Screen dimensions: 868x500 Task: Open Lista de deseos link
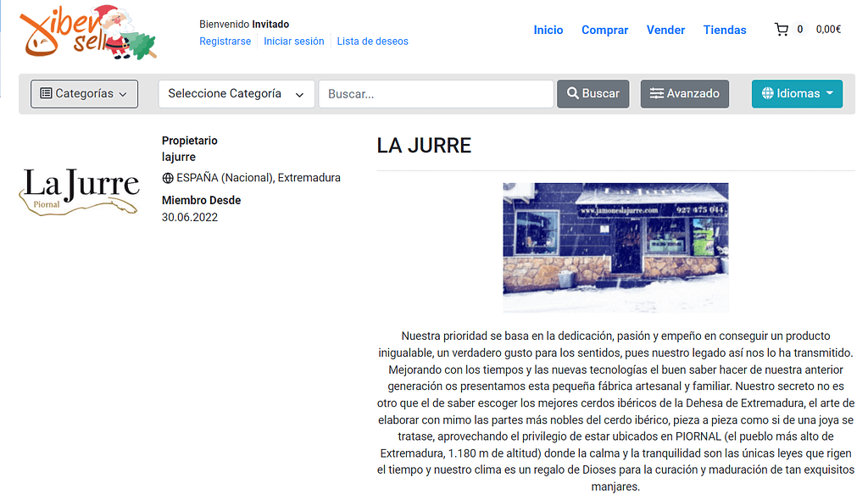pyautogui.click(x=373, y=42)
